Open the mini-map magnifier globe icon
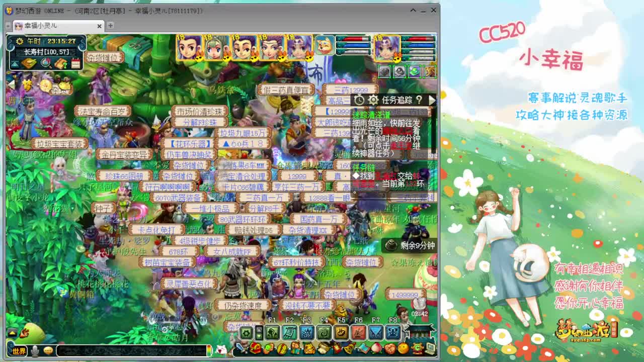Screen dimensions: 644x362 coord(46,63)
